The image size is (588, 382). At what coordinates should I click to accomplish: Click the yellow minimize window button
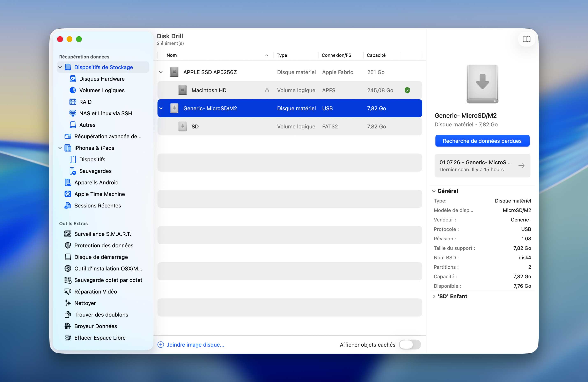point(69,39)
